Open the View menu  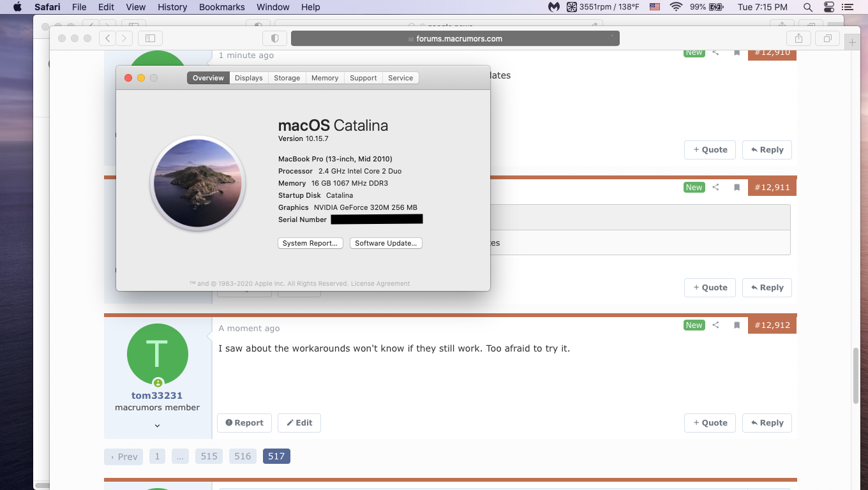point(136,7)
